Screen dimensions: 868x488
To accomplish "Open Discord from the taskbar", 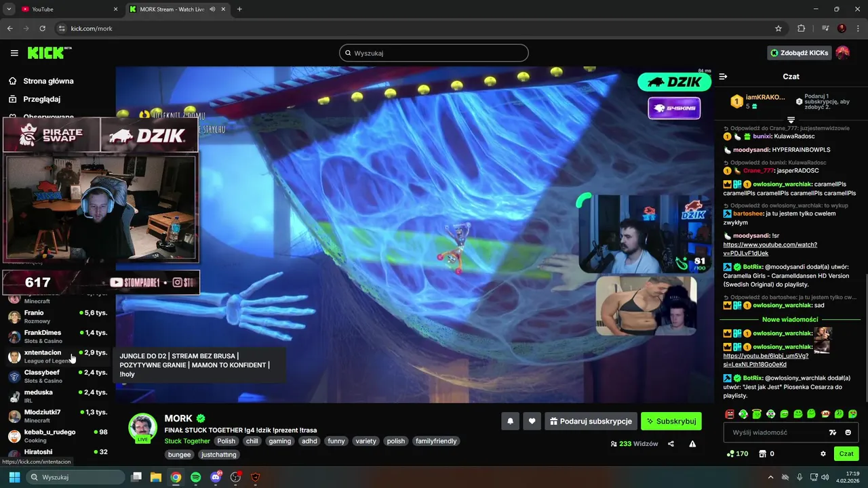I will [216, 477].
